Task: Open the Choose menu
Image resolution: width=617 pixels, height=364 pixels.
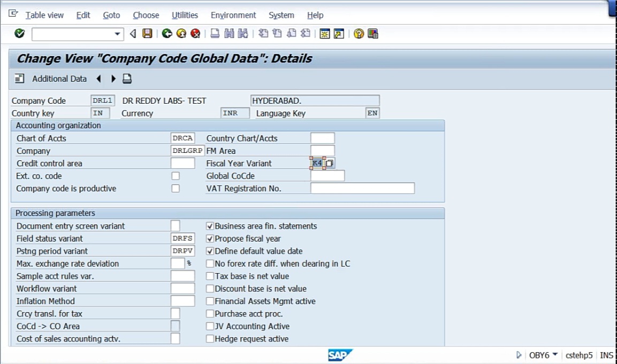Action: pyautogui.click(x=146, y=15)
